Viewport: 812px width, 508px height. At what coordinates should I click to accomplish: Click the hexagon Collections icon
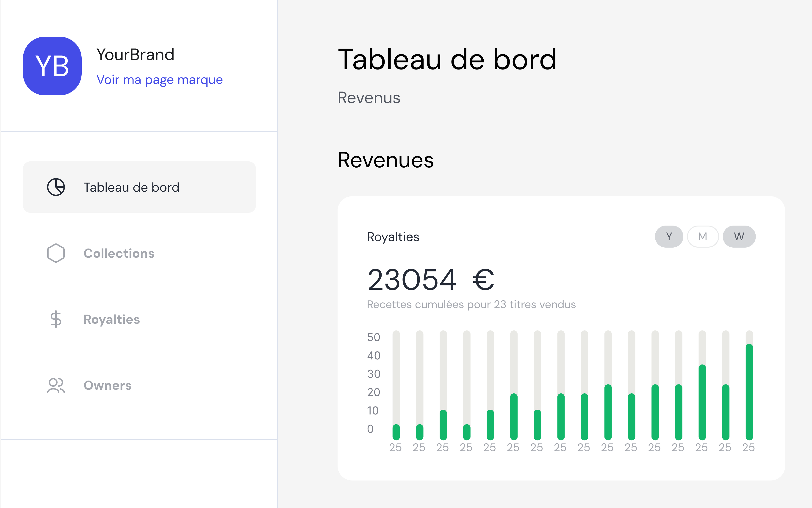point(56,253)
